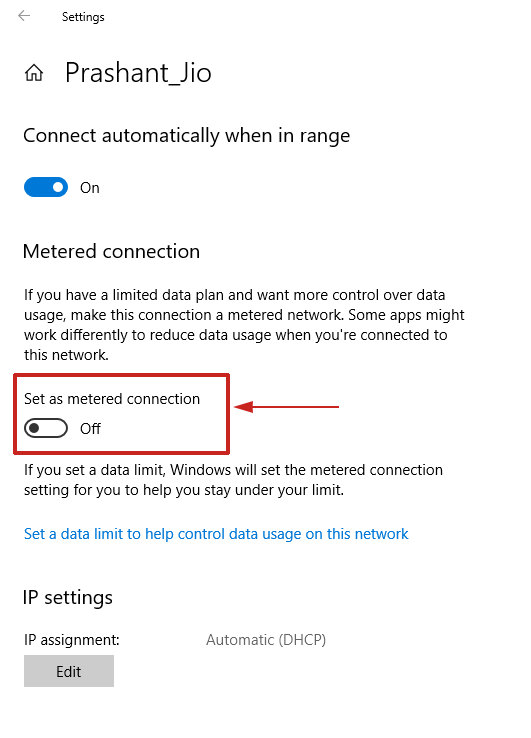Click the Off label beside the metered toggle
Screen dimensions: 531x738
pyautogui.click(x=90, y=429)
